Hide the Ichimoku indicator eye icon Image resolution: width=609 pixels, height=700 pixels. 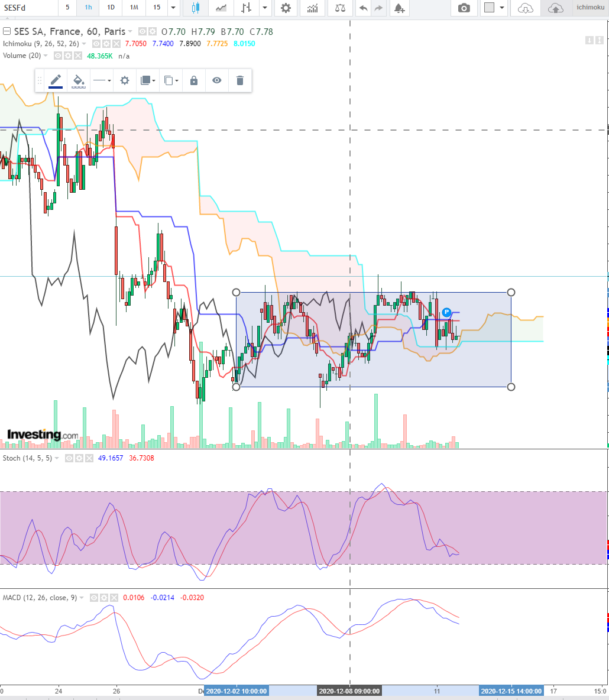coord(96,44)
